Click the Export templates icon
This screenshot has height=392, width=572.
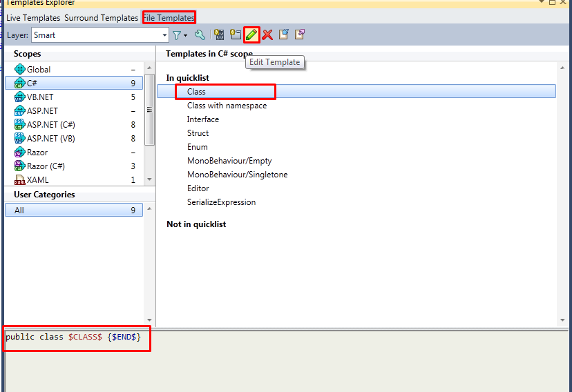click(300, 35)
